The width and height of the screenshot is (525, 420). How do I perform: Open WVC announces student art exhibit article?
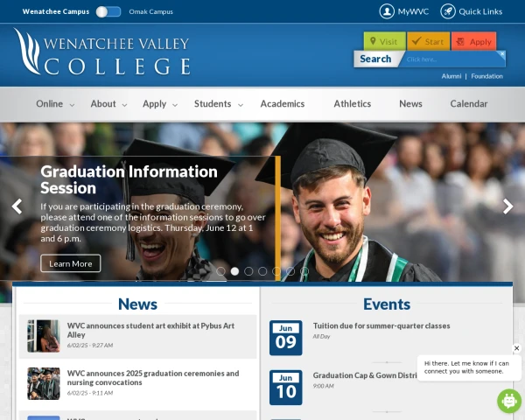point(150,330)
